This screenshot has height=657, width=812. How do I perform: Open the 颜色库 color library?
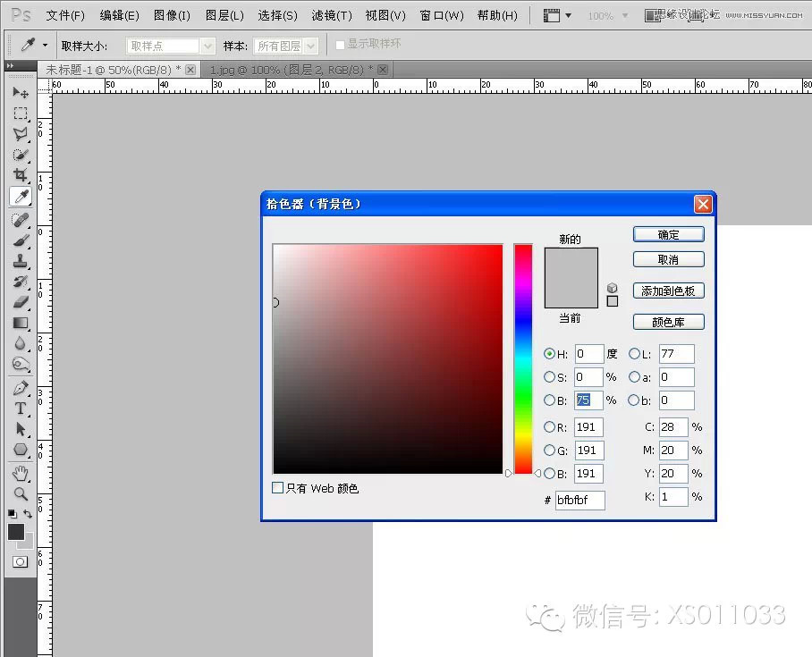668,321
